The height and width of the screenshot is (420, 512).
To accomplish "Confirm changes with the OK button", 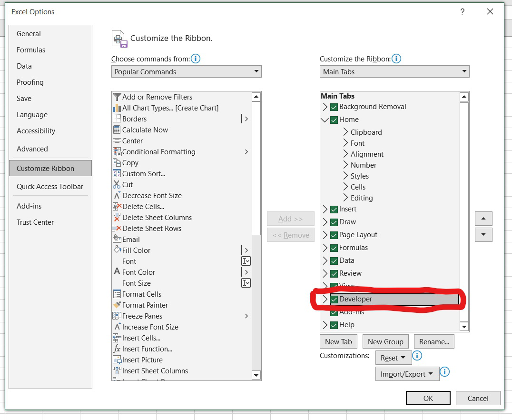I will (428, 398).
